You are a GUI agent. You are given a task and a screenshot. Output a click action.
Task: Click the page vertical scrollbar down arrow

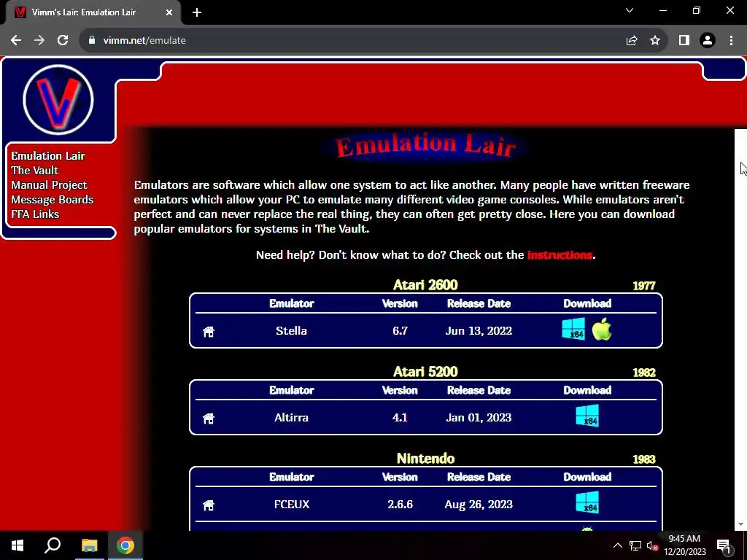click(x=741, y=524)
